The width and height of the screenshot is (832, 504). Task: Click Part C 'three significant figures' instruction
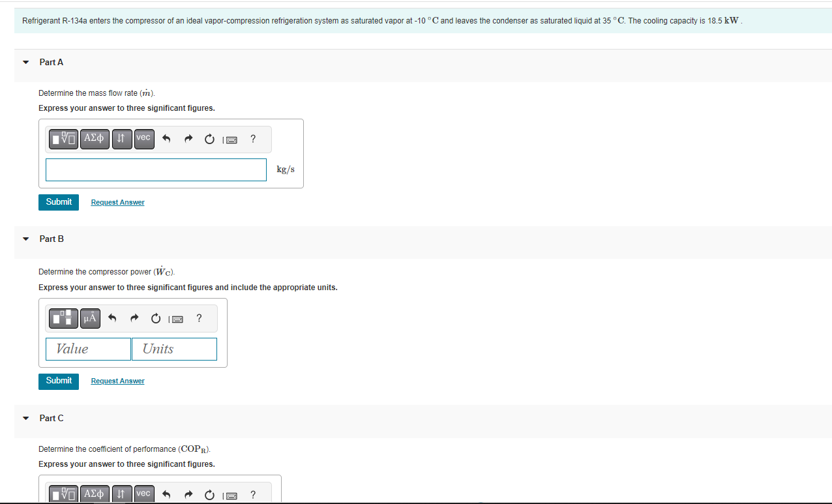click(x=126, y=464)
